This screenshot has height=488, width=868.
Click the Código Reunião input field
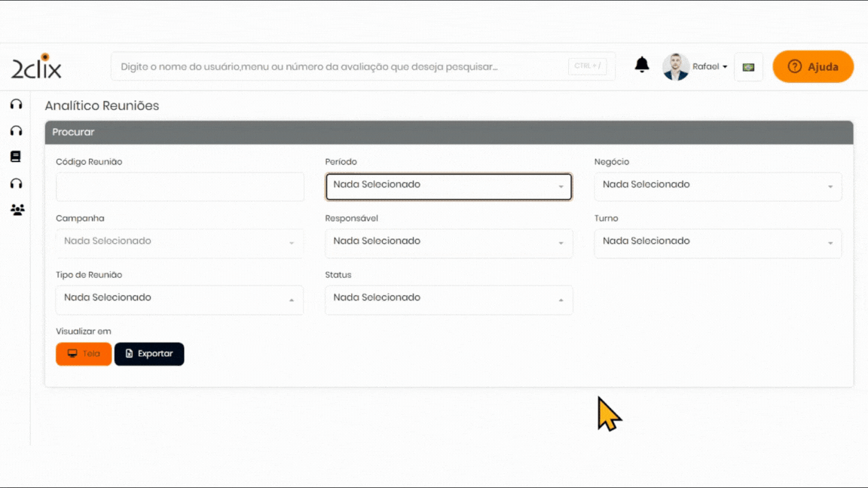(x=179, y=187)
